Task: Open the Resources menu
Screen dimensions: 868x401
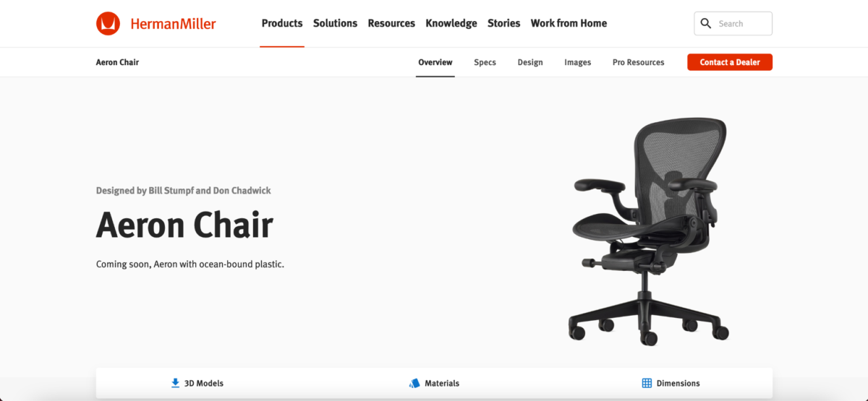Action: click(391, 23)
